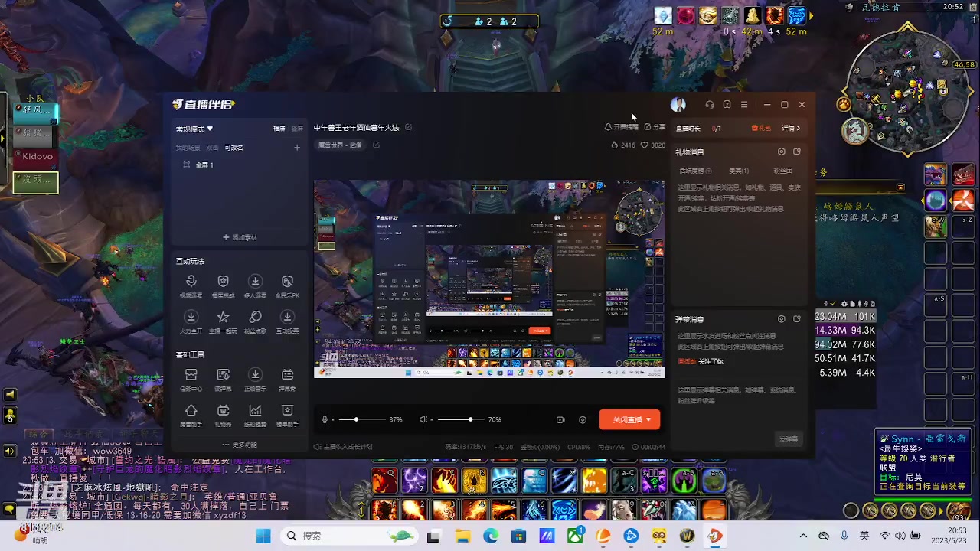Toggle 开播提醒 broadcast reminder bell
Viewport: 980px width, 551px height.
point(621,127)
